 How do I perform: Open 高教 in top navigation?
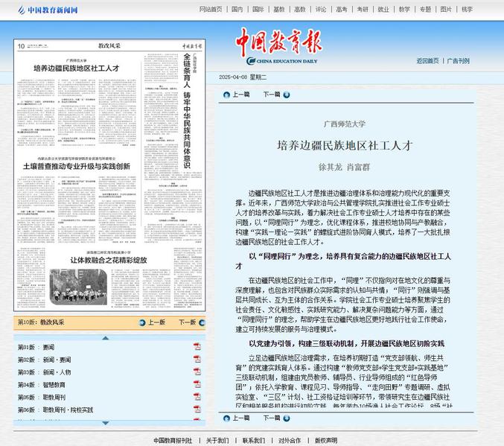click(x=300, y=10)
